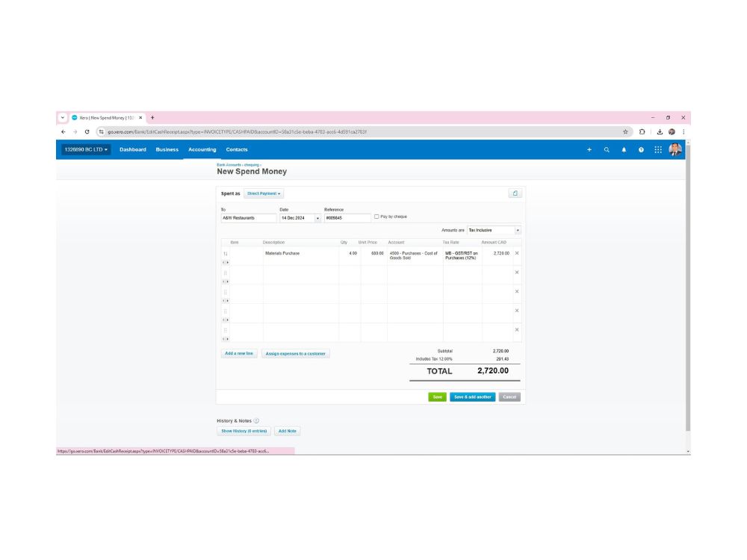Open the Business menu

pos(167,149)
